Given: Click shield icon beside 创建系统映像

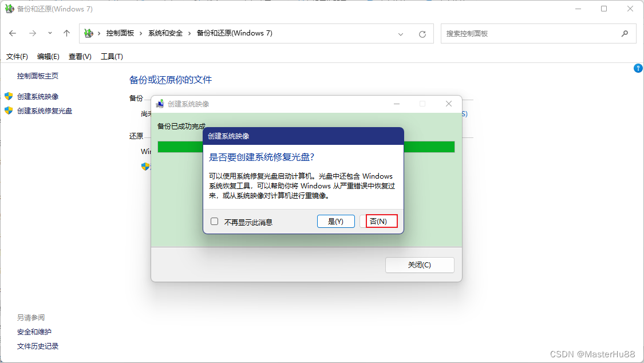Looking at the screenshot, I should coord(9,97).
